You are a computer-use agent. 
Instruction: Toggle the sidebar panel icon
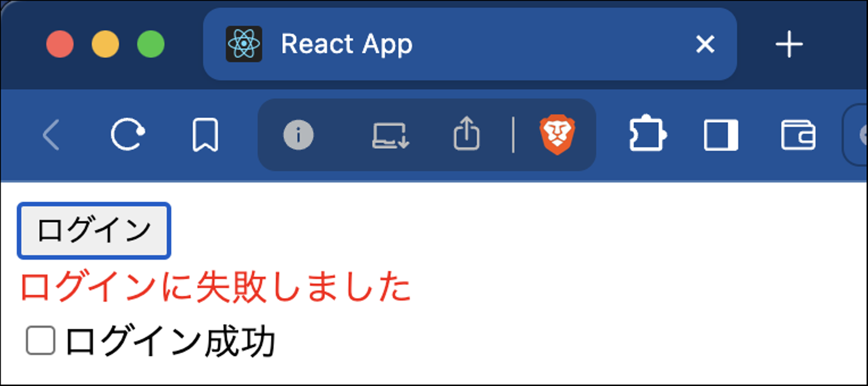click(x=721, y=135)
